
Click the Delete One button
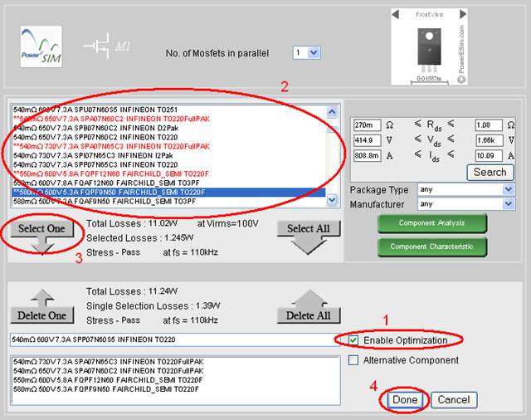coord(42,308)
